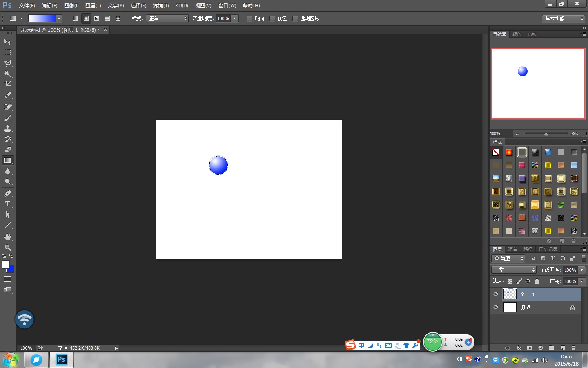Select the Hand tool
588x368 pixels.
(8, 237)
